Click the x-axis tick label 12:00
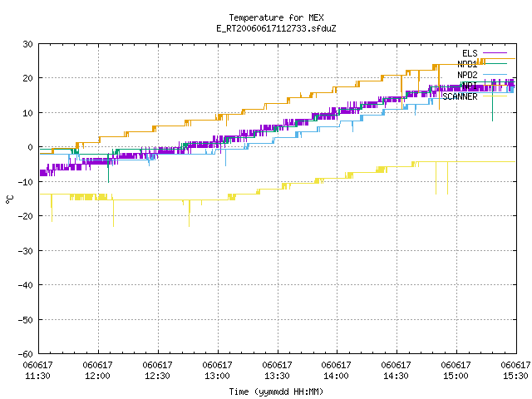Viewport: 532px width, 399px height. pos(97,376)
